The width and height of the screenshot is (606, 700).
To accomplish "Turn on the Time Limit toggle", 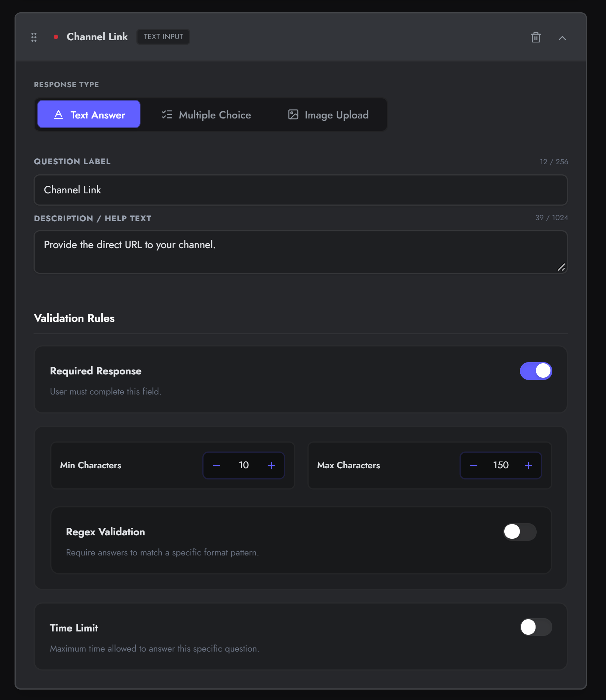I will 536,627.
